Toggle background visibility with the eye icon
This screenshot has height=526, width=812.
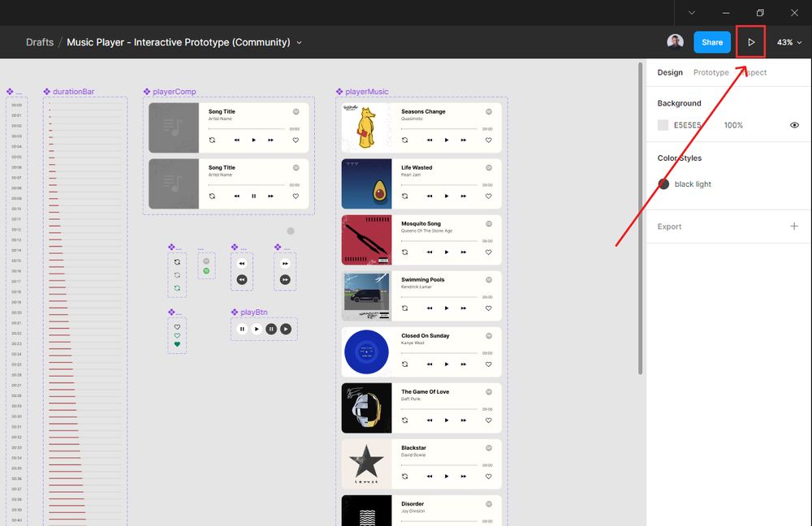(794, 125)
